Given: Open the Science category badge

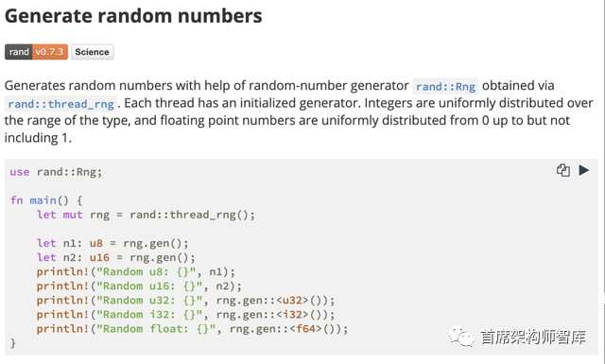Looking at the screenshot, I should click(x=93, y=52).
